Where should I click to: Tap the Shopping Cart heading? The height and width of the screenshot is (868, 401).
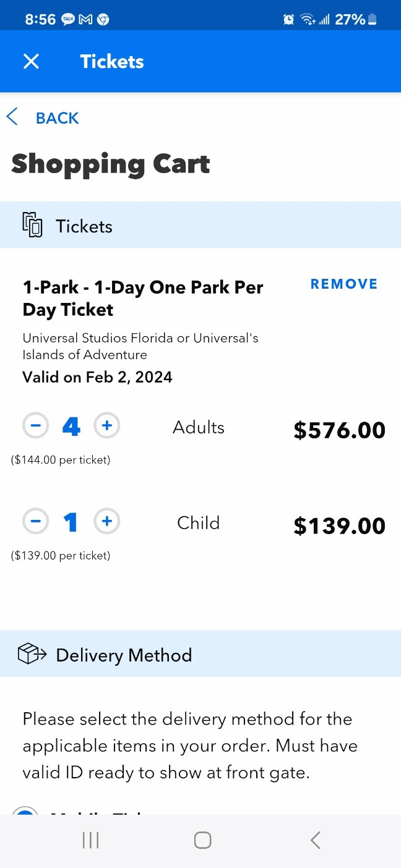[111, 164]
